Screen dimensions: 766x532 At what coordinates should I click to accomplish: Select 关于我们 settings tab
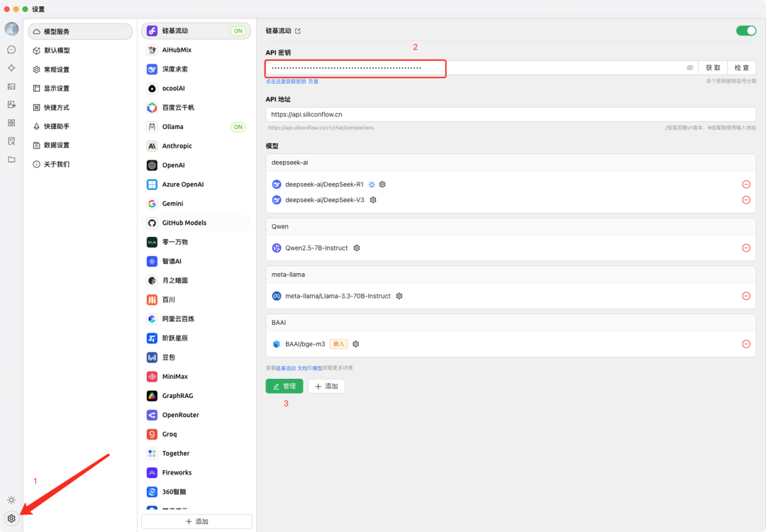80,164
